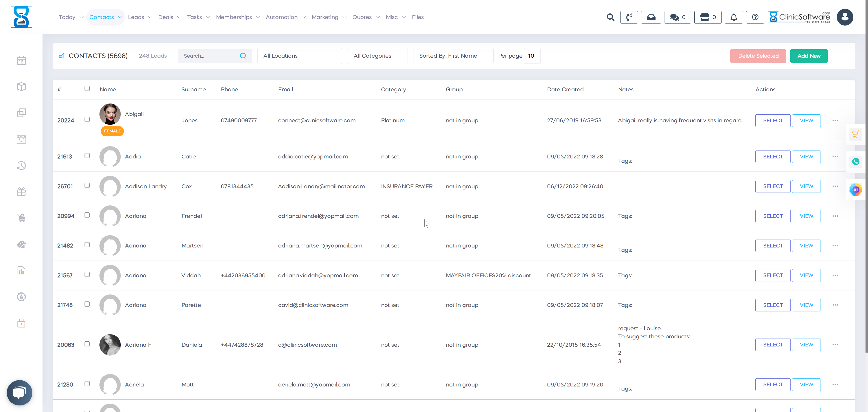Viewport: 868px width, 412px height.
Task: Open the calendar icon in left sidebar
Action: coord(21,61)
